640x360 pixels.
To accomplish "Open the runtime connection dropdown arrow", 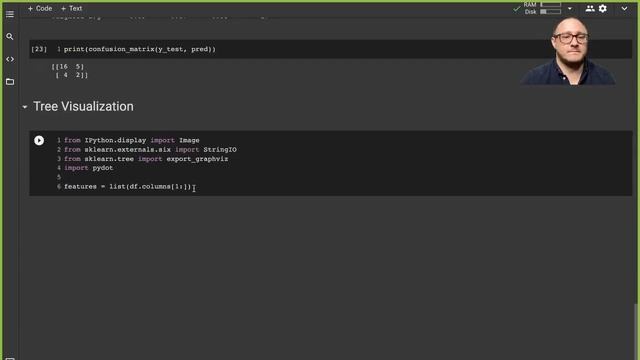I will pyautogui.click(x=570, y=8).
